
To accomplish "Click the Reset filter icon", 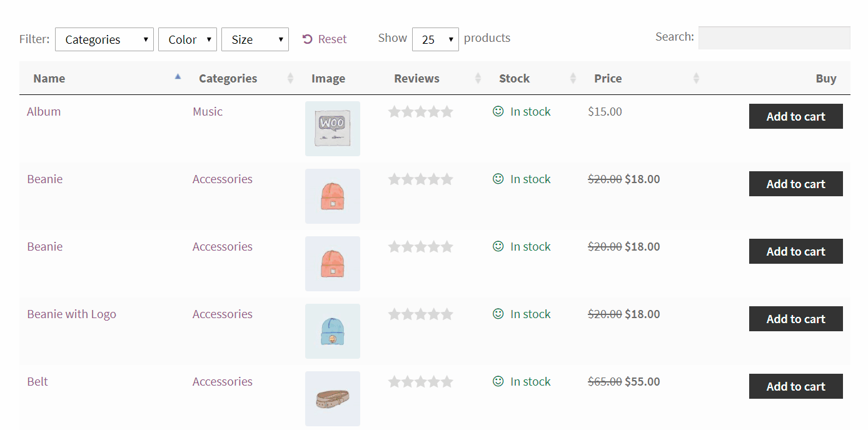I will tap(307, 39).
